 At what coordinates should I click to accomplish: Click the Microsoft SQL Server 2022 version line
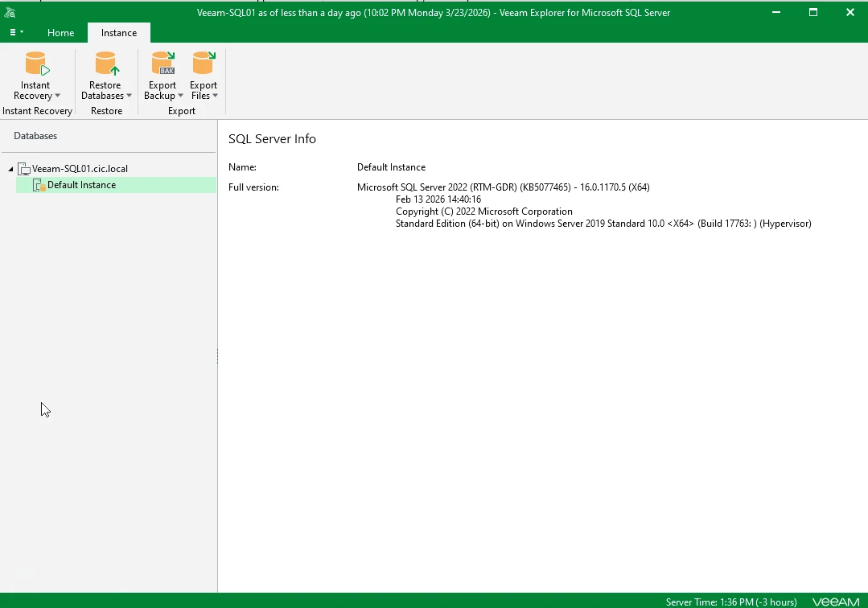point(504,187)
